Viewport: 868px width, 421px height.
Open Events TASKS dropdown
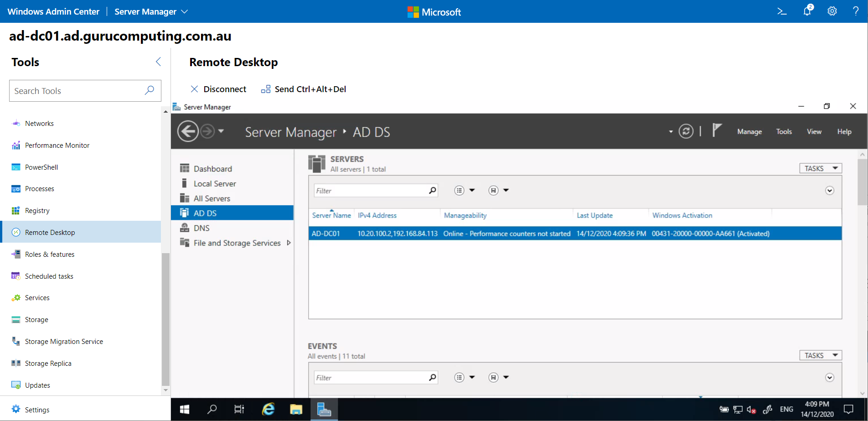(x=821, y=355)
